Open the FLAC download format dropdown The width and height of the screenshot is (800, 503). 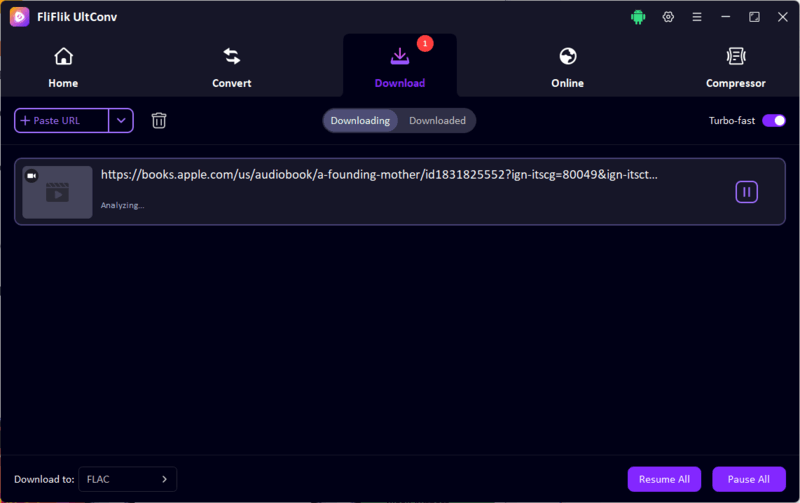(x=128, y=479)
